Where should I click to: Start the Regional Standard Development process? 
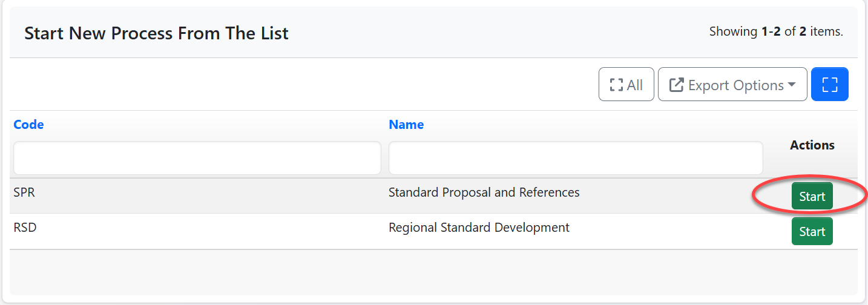pos(812,232)
